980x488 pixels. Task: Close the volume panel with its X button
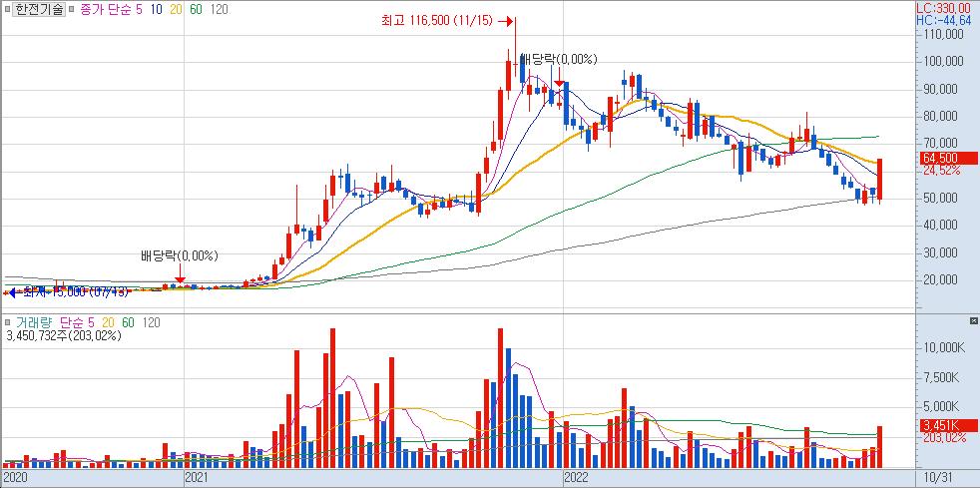click(974, 320)
